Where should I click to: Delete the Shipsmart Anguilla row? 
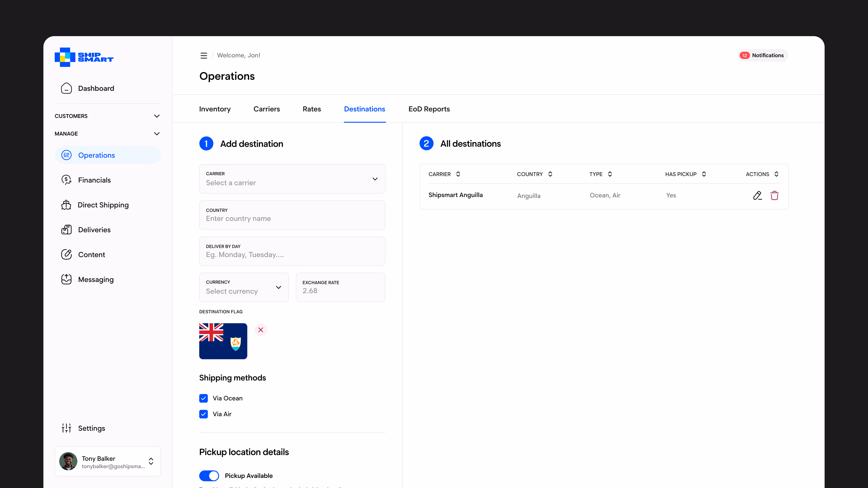point(774,195)
